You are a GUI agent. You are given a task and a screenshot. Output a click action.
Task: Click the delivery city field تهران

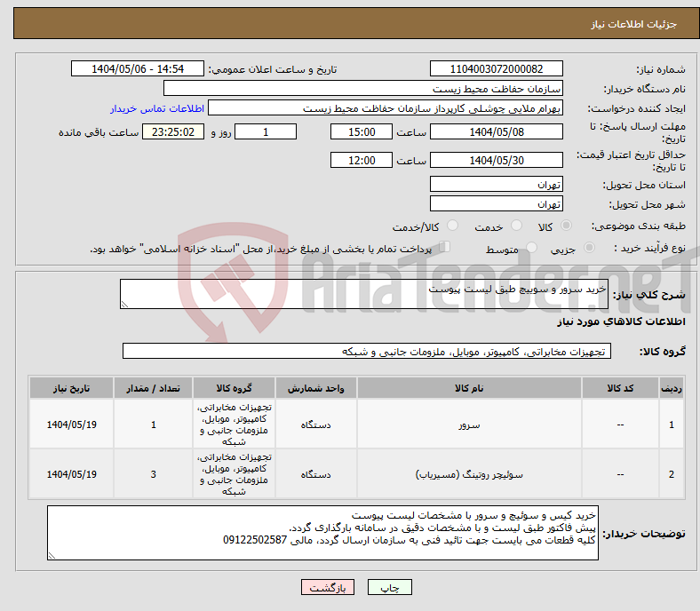tap(496, 203)
